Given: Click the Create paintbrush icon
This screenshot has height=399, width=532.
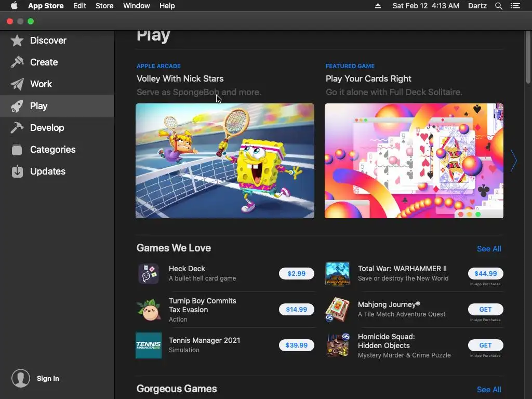Looking at the screenshot, I should (x=17, y=62).
